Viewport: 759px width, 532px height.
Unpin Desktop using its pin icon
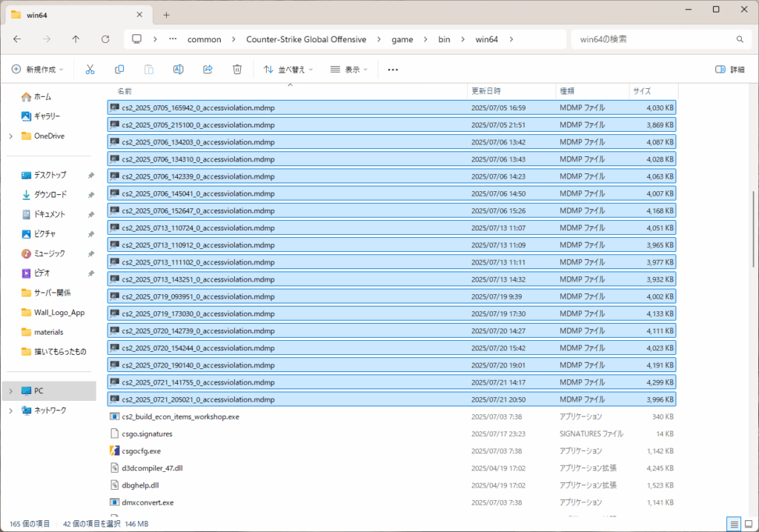90,176
